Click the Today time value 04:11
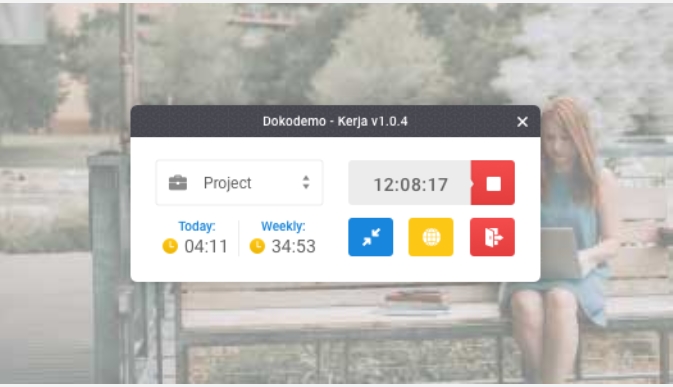Image resolution: width=673 pixels, height=387 pixels. pos(206,246)
